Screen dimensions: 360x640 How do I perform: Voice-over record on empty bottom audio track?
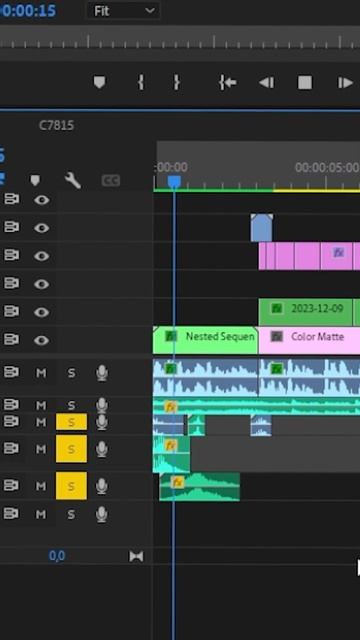pyautogui.click(x=102, y=514)
